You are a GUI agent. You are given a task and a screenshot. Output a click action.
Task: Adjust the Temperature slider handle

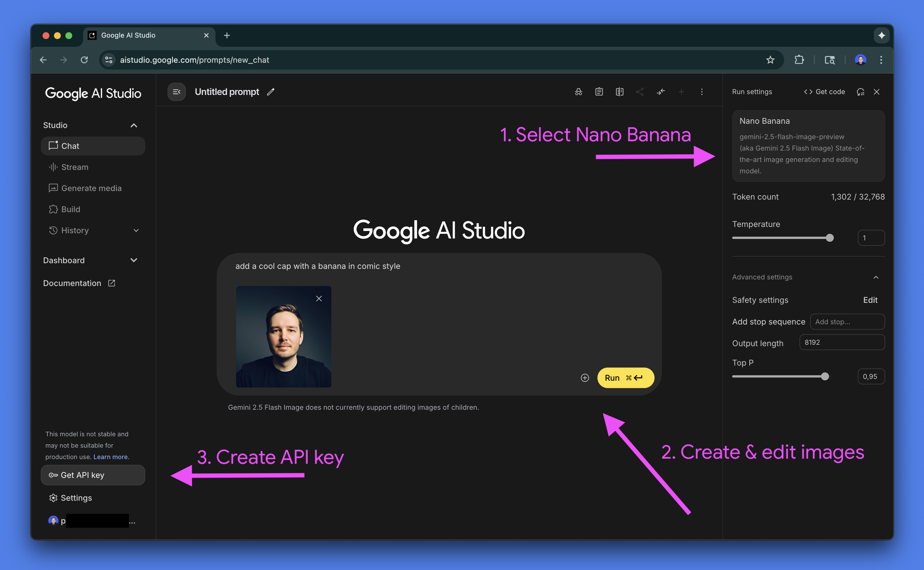[x=830, y=238]
